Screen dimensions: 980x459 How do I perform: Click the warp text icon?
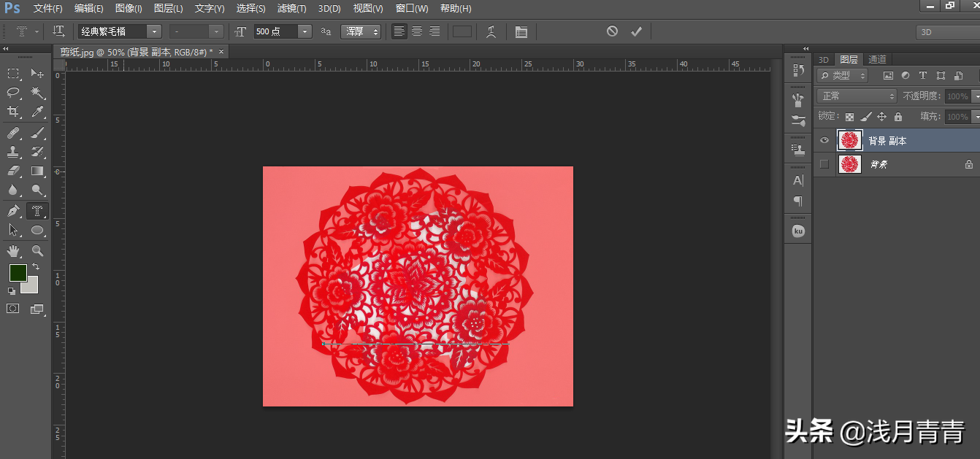[x=491, y=31]
